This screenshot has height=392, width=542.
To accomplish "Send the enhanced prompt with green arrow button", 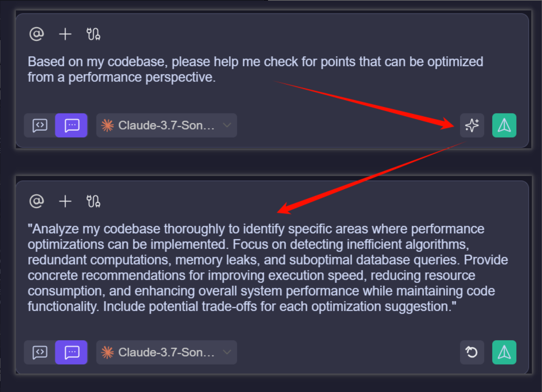I will click(x=504, y=352).
